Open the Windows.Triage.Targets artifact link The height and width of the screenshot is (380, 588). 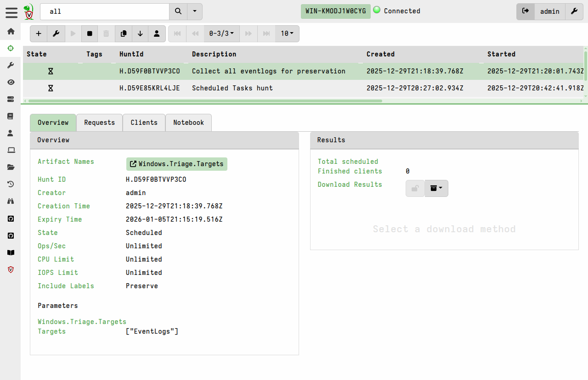177,164
